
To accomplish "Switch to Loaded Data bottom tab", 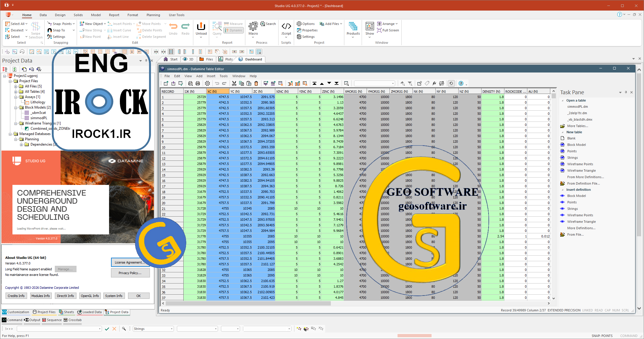I will pyautogui.click(x=89, y=312).
